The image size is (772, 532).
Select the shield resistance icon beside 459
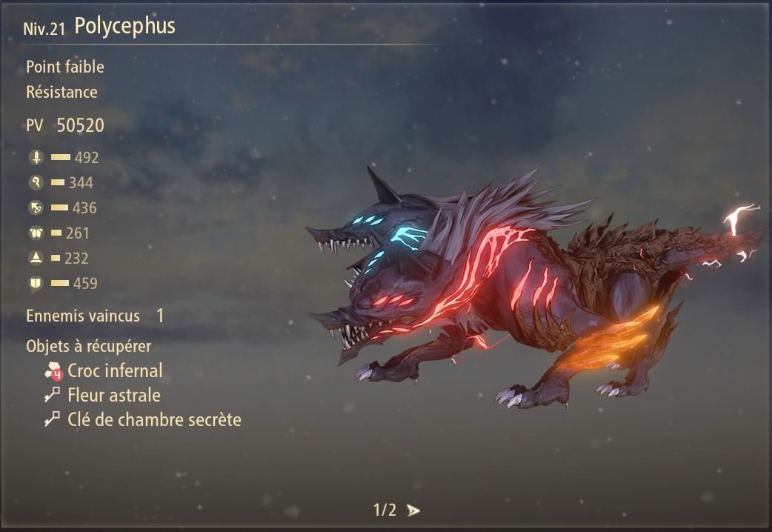coord(36,283)
